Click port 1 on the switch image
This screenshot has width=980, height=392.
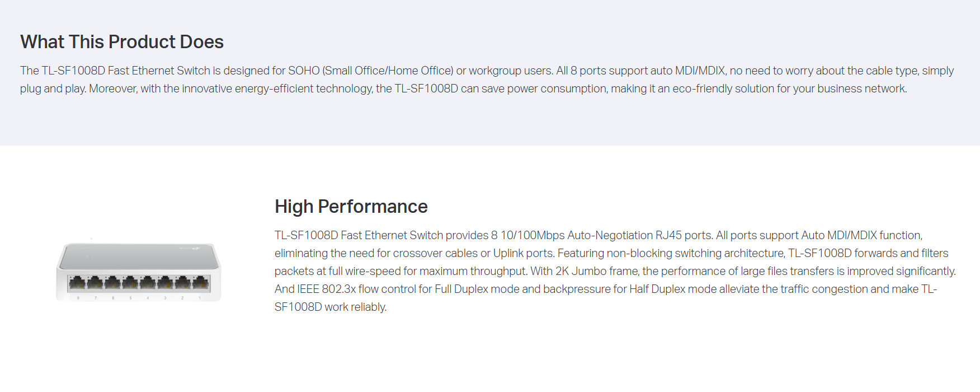tap(200, 283)
